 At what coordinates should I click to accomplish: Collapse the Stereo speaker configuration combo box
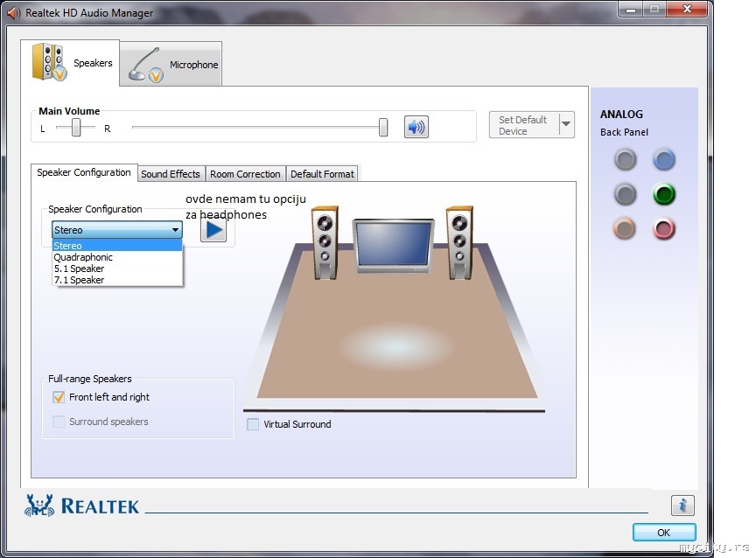click(x=117, y=230)
